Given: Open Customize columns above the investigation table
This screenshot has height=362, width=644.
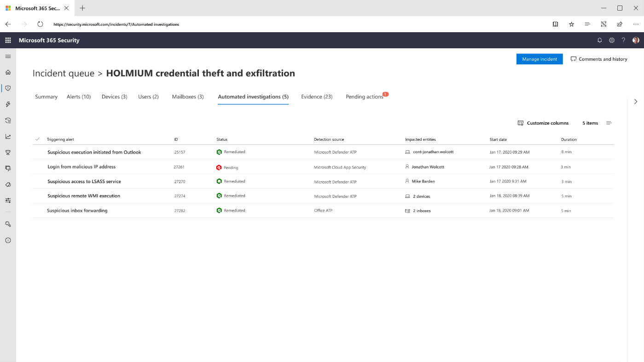Looking at the screenshot, I should click(x=545, y=123).
